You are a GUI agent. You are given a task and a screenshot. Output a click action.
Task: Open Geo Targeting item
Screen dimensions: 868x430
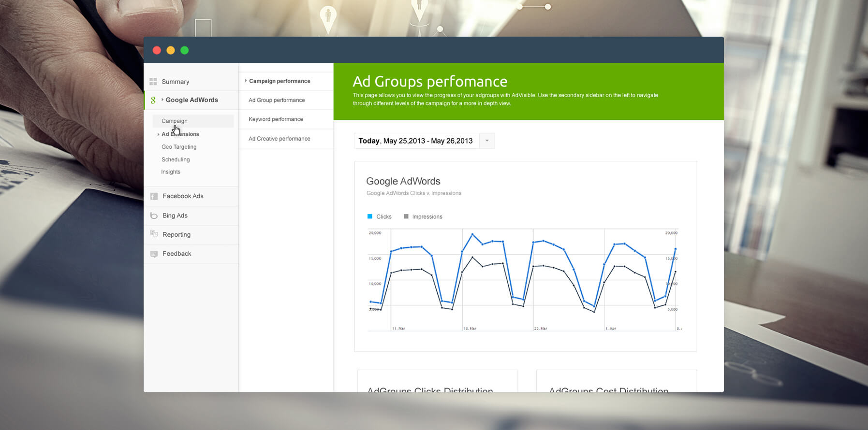point(179,147)
